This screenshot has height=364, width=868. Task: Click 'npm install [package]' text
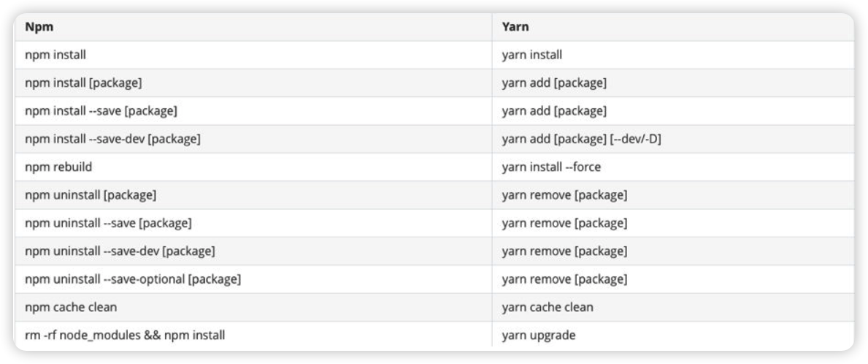click(x=84, y=83)
